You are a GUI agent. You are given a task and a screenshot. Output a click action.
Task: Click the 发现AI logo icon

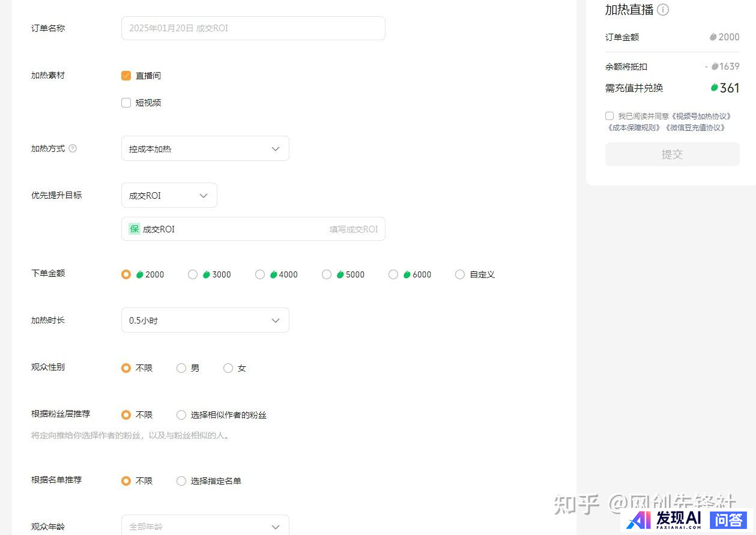[x=638, y=519]
